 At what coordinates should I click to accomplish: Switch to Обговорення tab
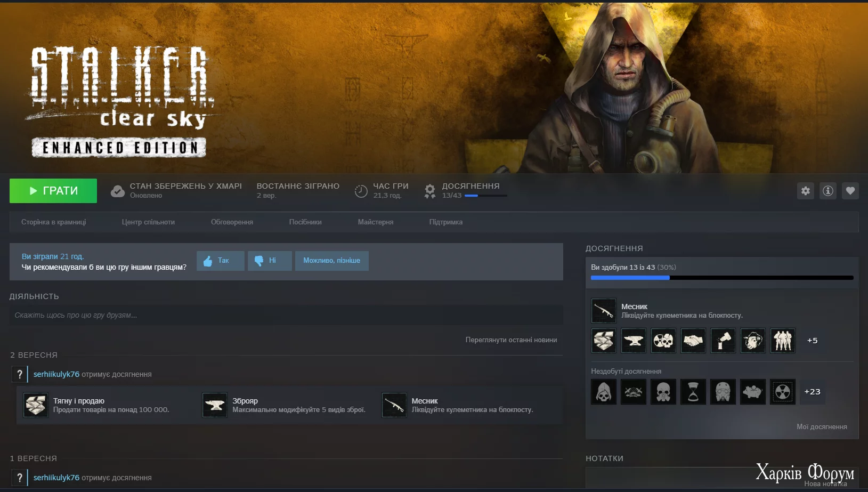pos(232,222)
